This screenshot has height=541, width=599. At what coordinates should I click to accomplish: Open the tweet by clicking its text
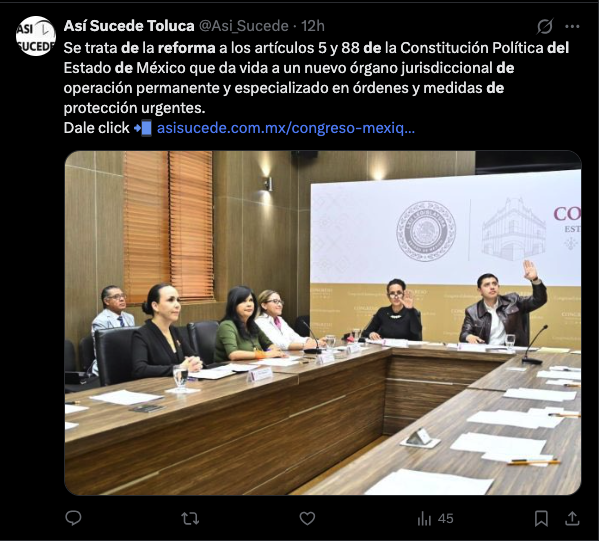point(316,78)
